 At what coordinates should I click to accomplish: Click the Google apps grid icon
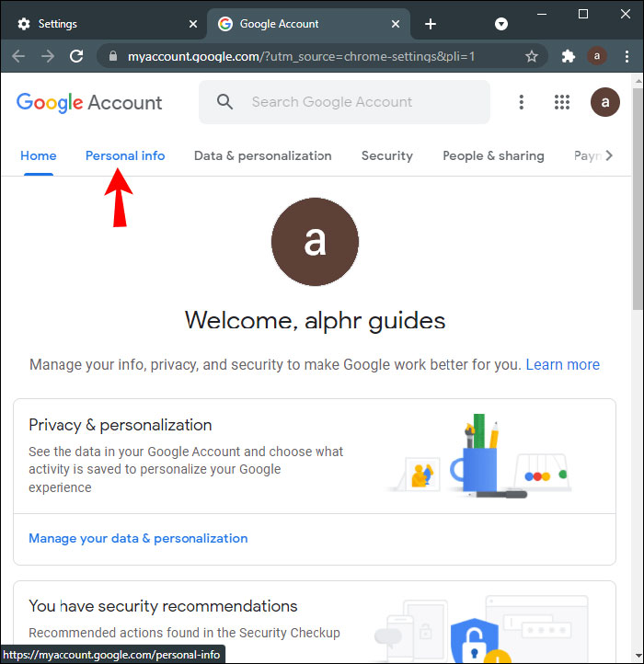point(562,102)
